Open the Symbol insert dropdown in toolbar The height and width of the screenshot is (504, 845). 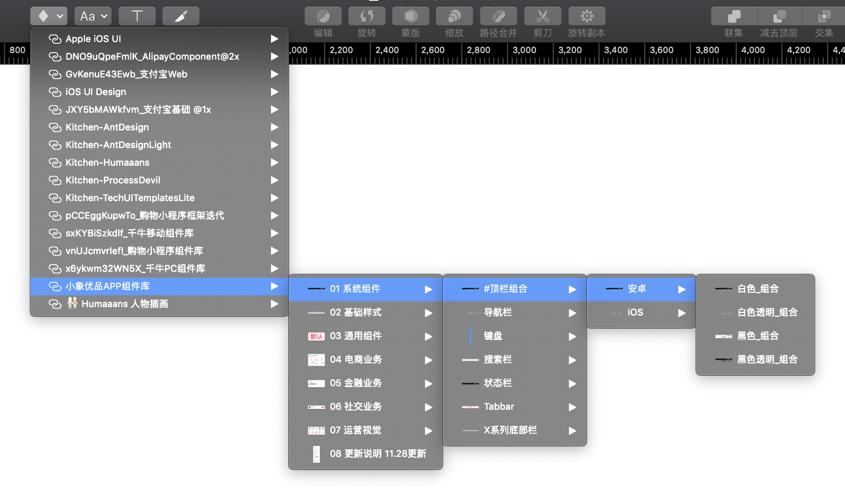click(x=49, y=16)
